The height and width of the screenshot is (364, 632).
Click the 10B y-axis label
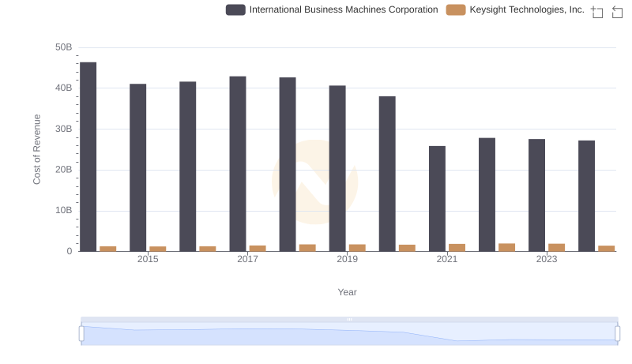(x=64, y=211)
